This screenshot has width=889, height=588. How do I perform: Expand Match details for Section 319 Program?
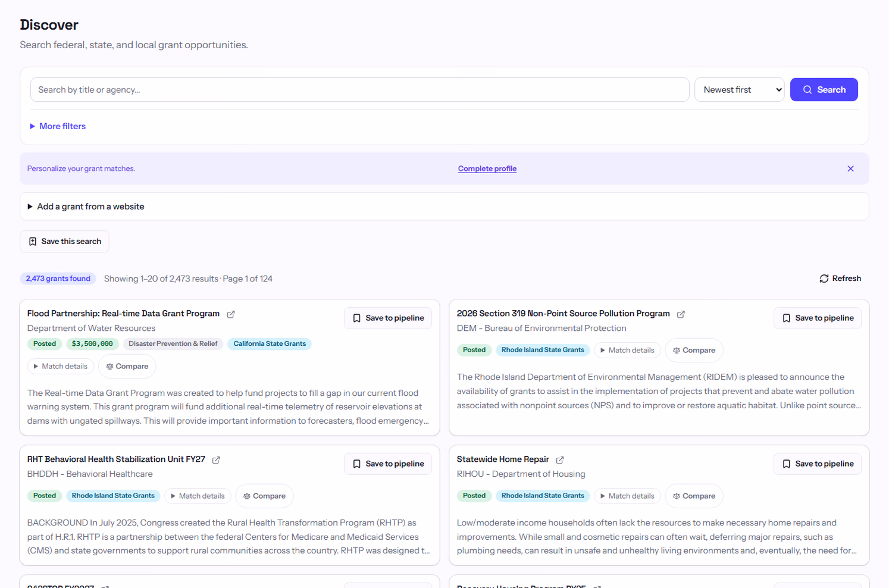pyautogui.click(x=627, y=351)
